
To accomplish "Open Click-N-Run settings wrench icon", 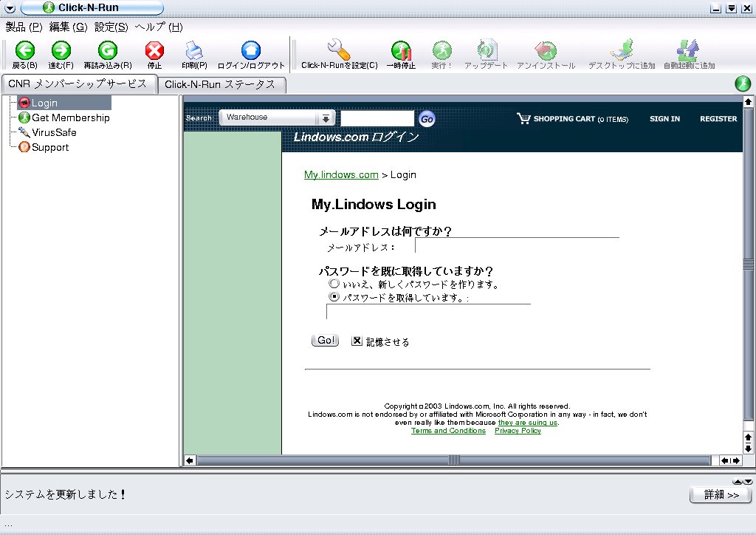I will tap(338, 50).
